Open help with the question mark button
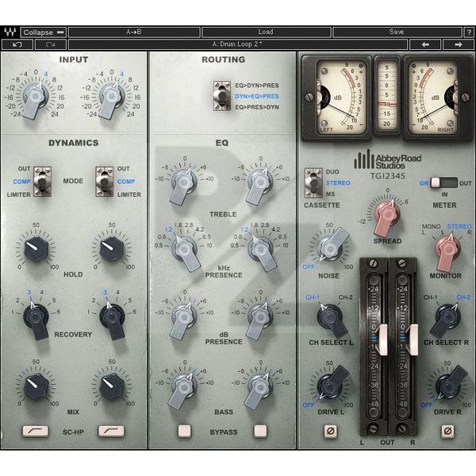476x476 pixels. tap(469, 32)
